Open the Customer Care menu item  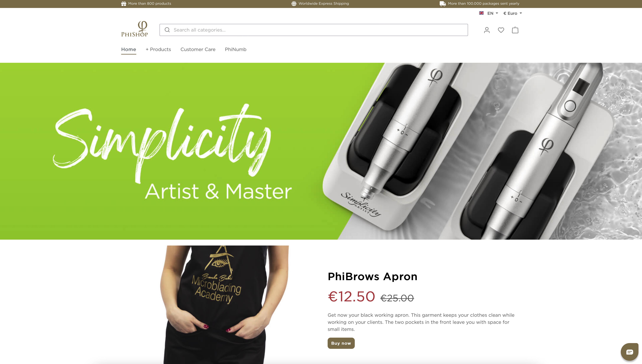pos(198,50)
